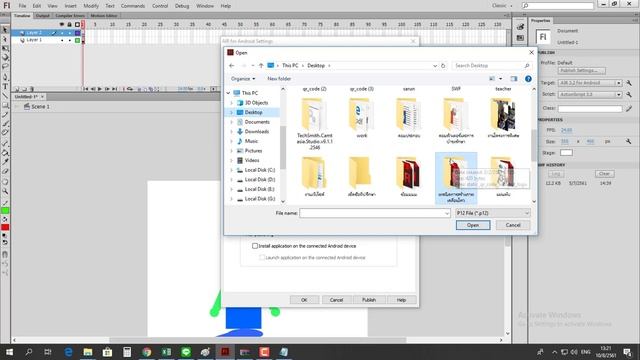The image size is (640, 360).
Task: Switch to the Motion Editor tab
Action: tap(104, 16)
